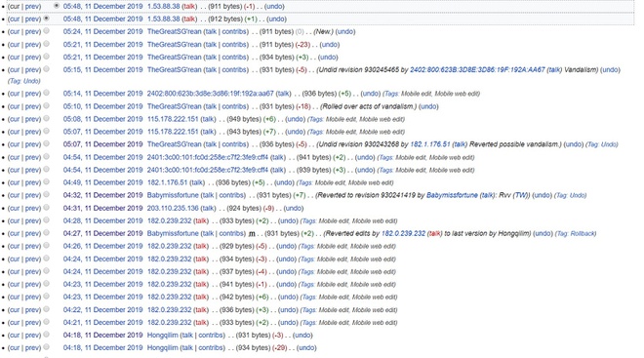Open the 'Tag: Undo' link below the 05:15 row
Viewport: 644px width, 358px height.
coord(23,81)
